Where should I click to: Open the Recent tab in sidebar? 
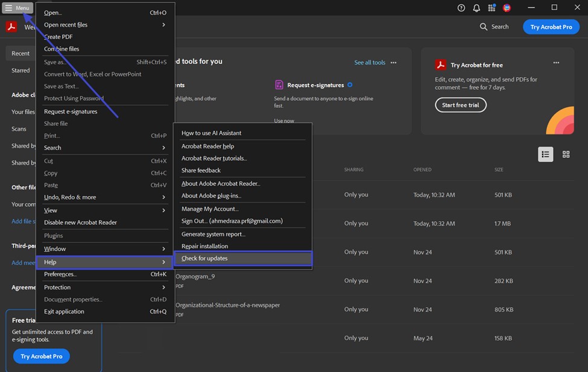(x=21, y=53)
